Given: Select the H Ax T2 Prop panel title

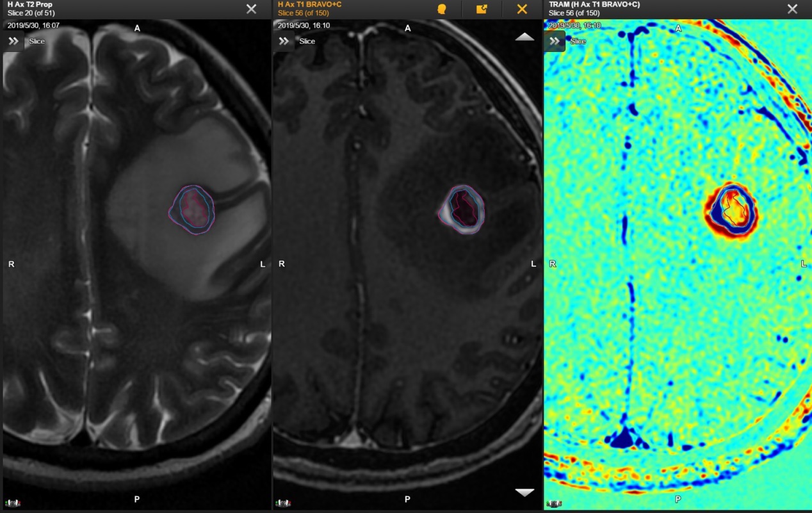Looking at the screenshot, I should point(30,4).
